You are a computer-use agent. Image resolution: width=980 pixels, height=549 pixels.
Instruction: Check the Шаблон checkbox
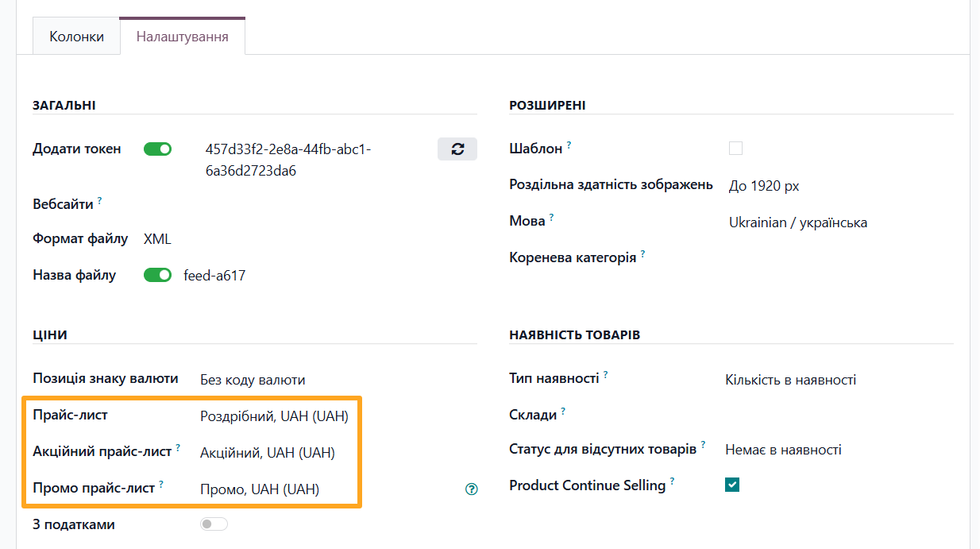tap(735, 149)
